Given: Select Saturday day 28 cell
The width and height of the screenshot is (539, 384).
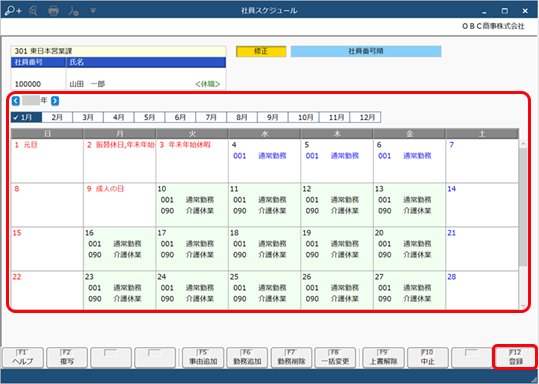Looking at the screenshot, I should pos(482,290).
